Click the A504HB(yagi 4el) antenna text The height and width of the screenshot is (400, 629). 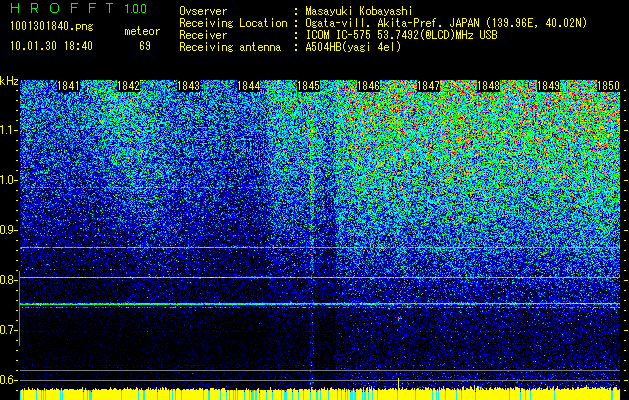[353, 47]
